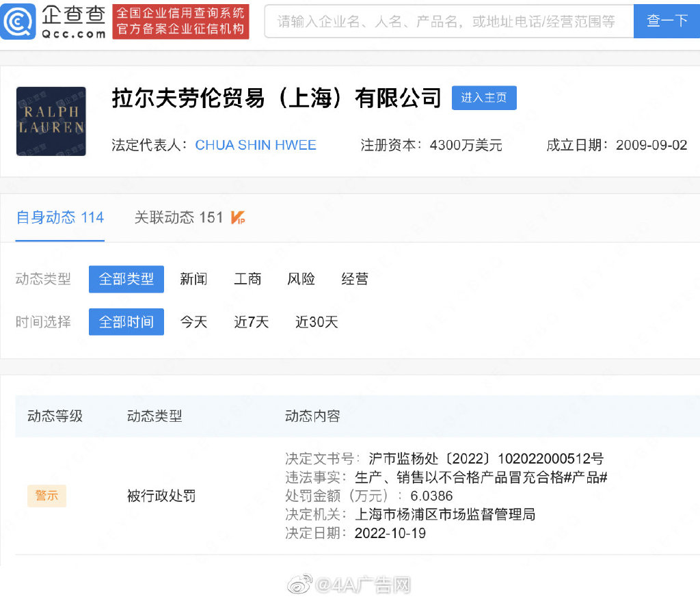Select the 近30天 time filter

[317, 322]
